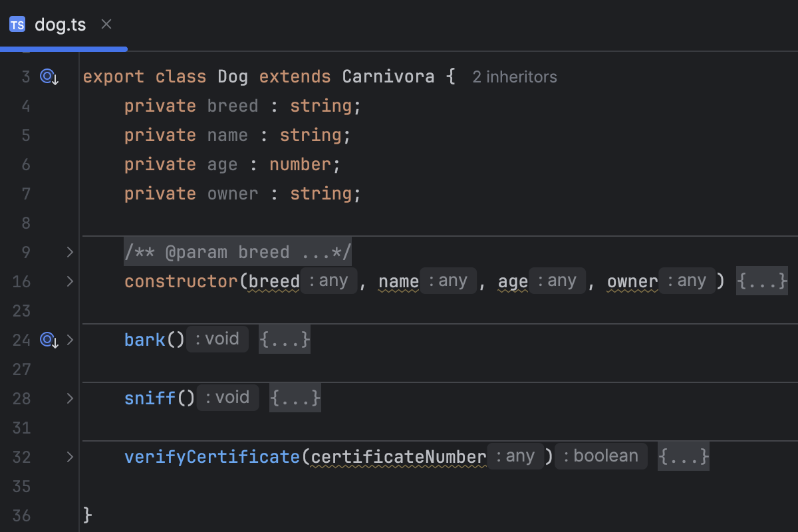Click the ': any' inlay hint beside breed
The width and height of the screenshot is (798, 532).
click(x=329, y=280)
